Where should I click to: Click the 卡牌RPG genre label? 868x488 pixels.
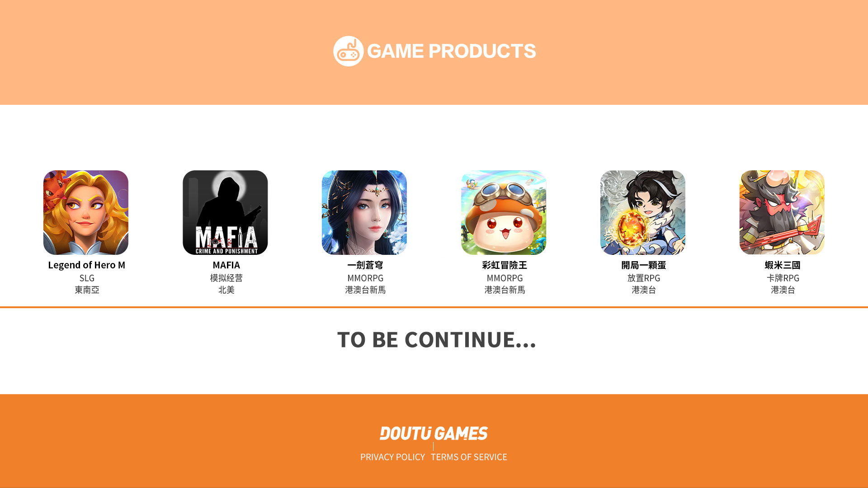click(783, 278)
